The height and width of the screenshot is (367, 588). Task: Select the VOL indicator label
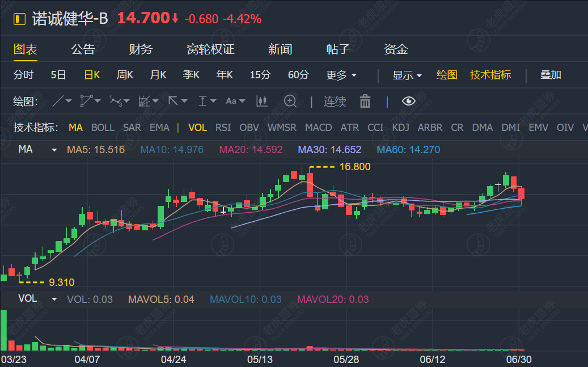(x=197, y=128)
